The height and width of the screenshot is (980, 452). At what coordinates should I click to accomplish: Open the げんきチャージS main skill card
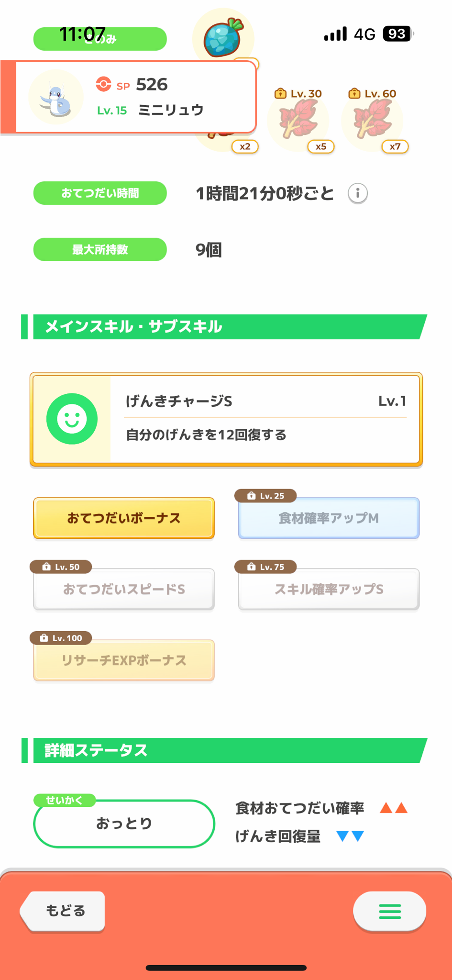(265, 419)
